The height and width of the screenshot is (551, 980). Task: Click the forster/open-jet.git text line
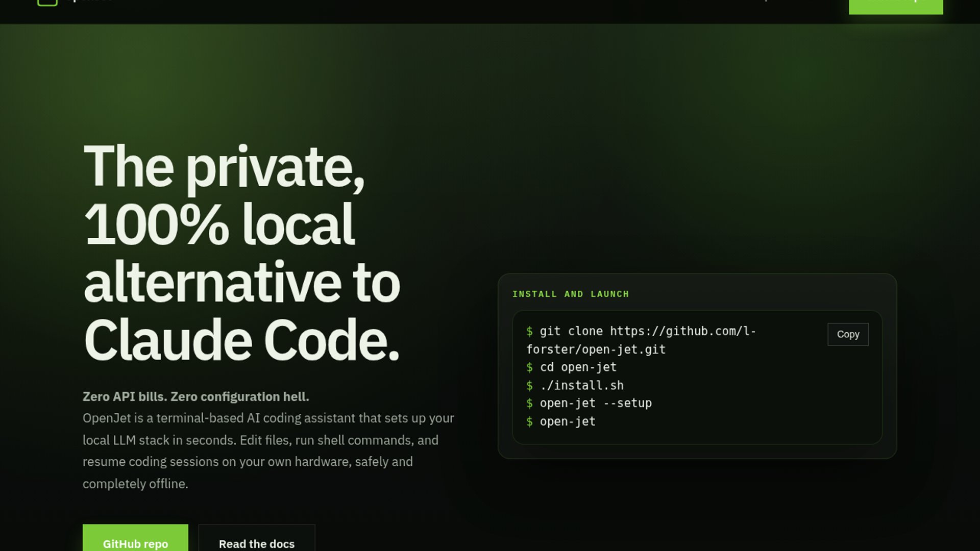point(596,349)
